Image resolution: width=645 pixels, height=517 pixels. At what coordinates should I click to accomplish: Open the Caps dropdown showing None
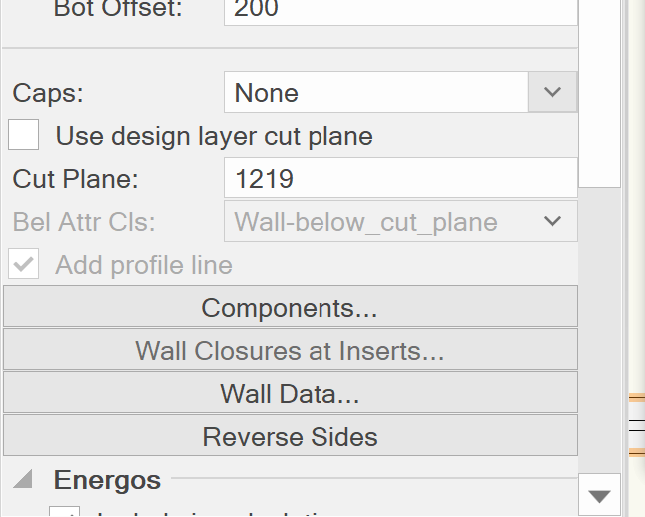click(376, 93)
